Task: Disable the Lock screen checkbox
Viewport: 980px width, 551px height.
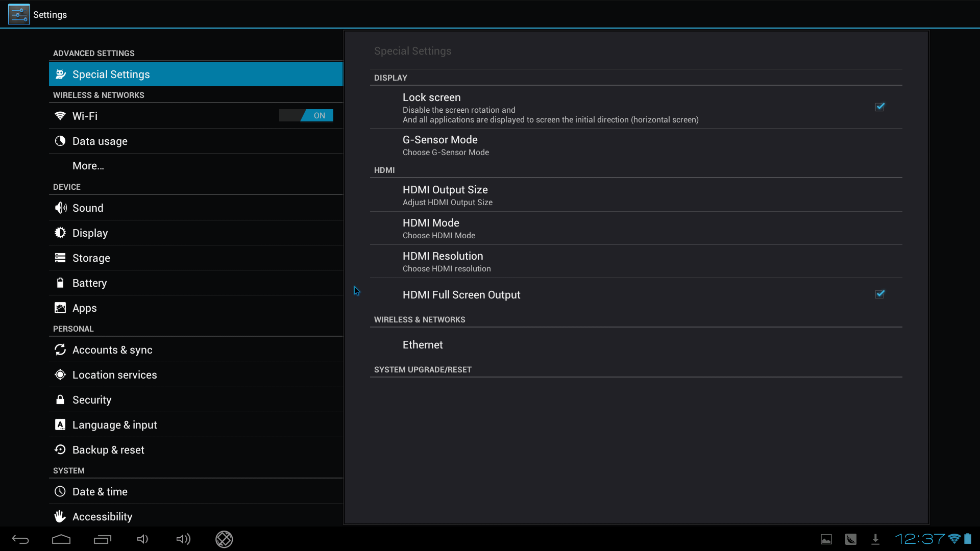Action: (x=880, y=107)
